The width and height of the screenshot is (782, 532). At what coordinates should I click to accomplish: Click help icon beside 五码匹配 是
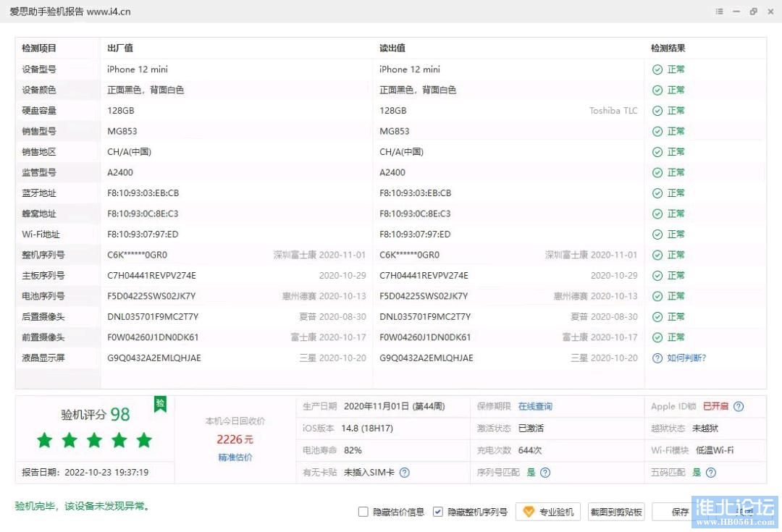tap(711, 472)
